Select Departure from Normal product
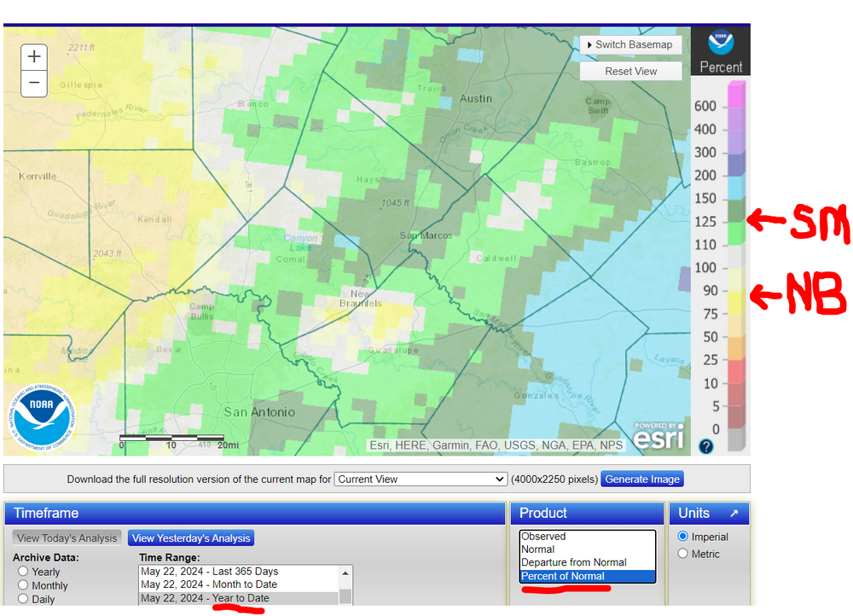 click(573, 562)
